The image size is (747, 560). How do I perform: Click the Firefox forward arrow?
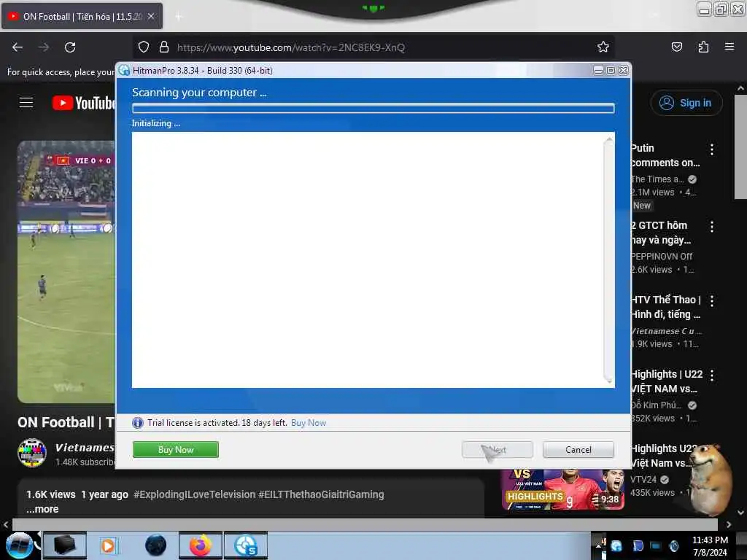click(44, 47)
